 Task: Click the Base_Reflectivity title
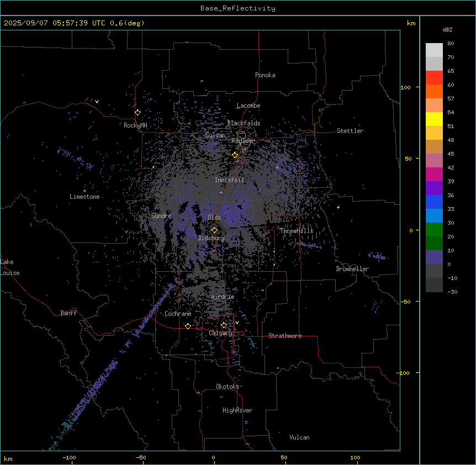[x=238, y=8]
